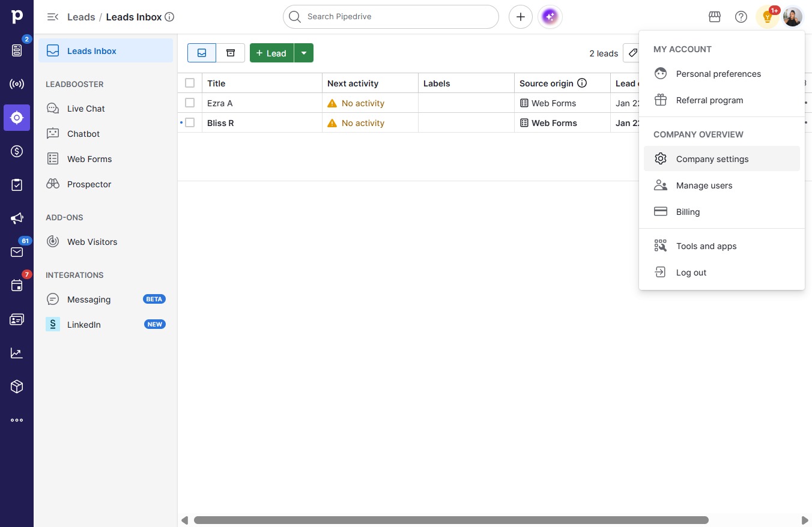Open the Mail icon with badge 61

pos(17,252)
